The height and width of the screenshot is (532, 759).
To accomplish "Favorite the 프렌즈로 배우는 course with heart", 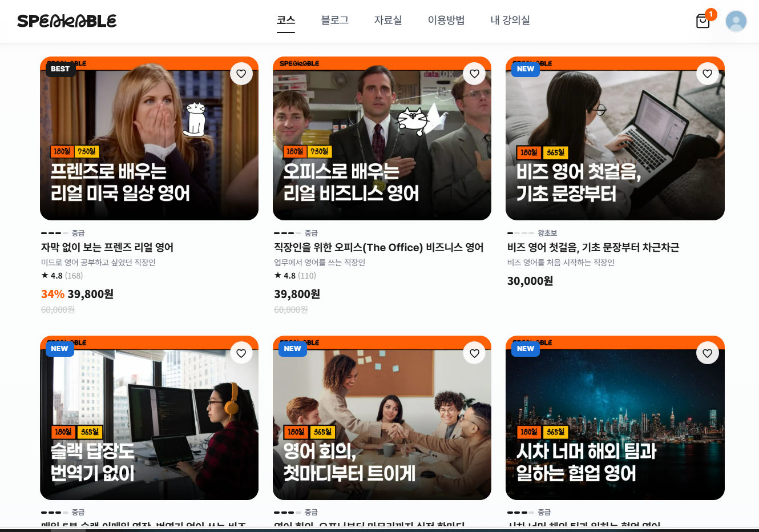I will (241, 74).
